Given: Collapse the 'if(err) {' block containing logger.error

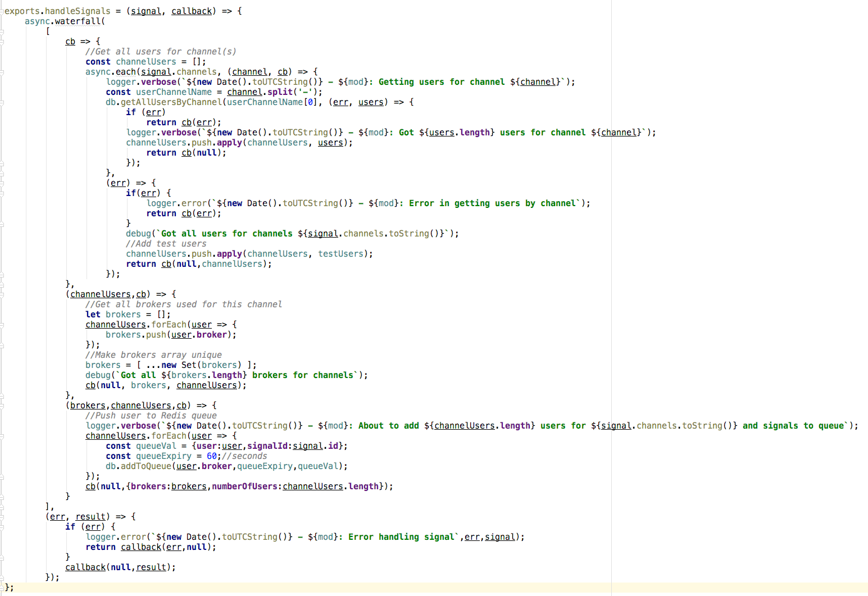Looking at the screenshot, I should point(2,193).
